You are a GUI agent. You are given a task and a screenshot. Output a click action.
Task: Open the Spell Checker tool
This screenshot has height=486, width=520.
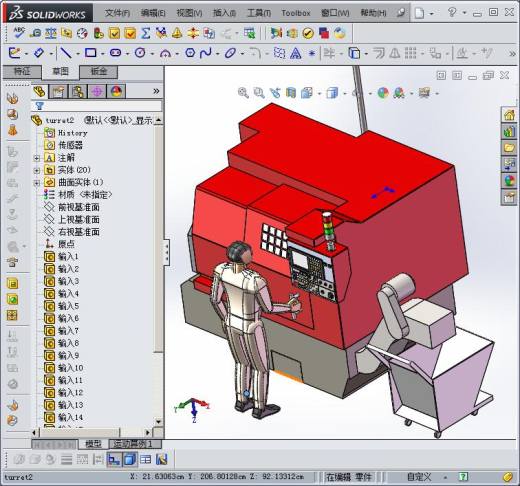point(19,33)
